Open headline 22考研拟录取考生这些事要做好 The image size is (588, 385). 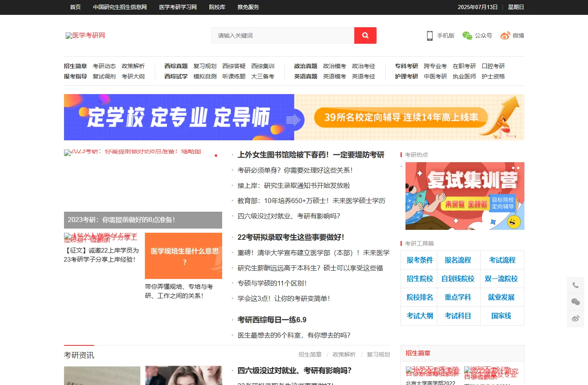pos(291,237)
